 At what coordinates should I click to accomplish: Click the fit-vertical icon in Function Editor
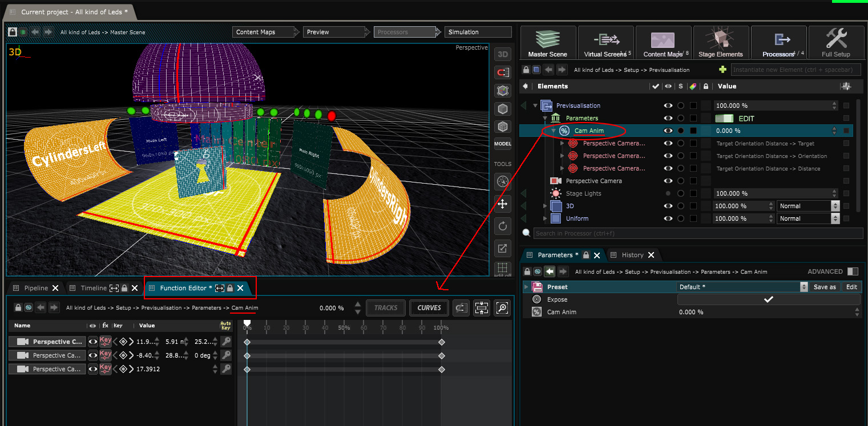click(481, 308)
